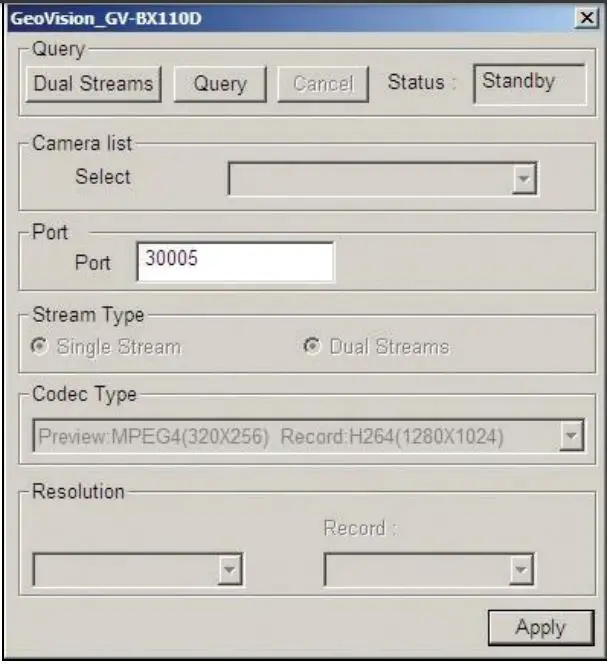Click the GeoVision_GV-BX110D title bar text

[106, 19]
